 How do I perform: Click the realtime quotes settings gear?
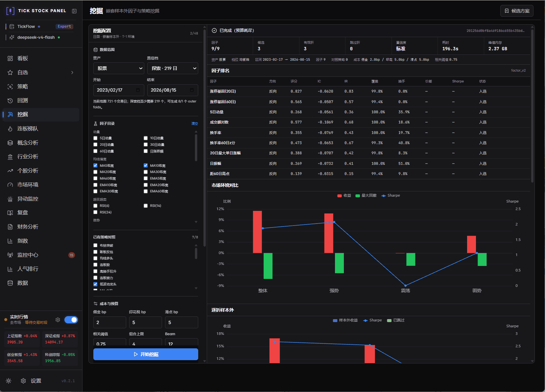click(x=58, y=320)
